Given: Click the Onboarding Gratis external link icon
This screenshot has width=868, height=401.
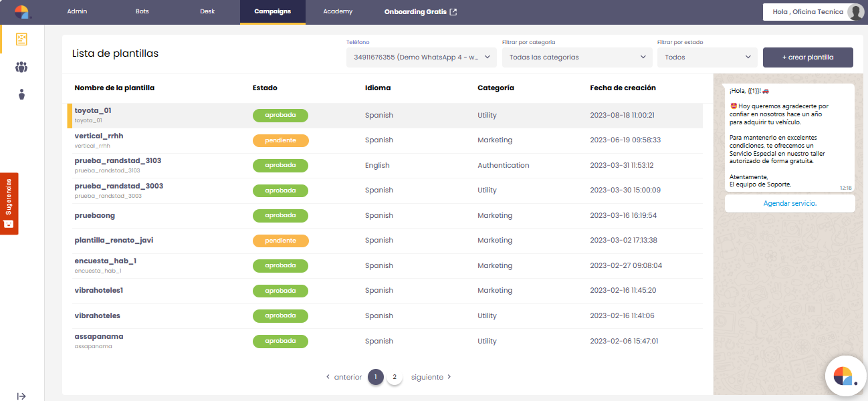Looking at the screenshot, I should point(453,12).
